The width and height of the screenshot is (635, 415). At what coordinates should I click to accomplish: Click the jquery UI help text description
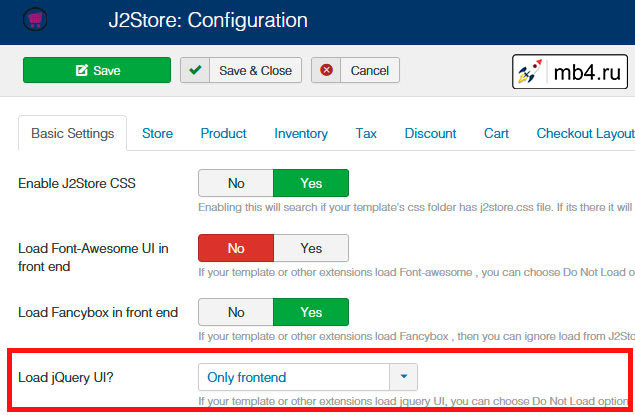click(413, 401)
